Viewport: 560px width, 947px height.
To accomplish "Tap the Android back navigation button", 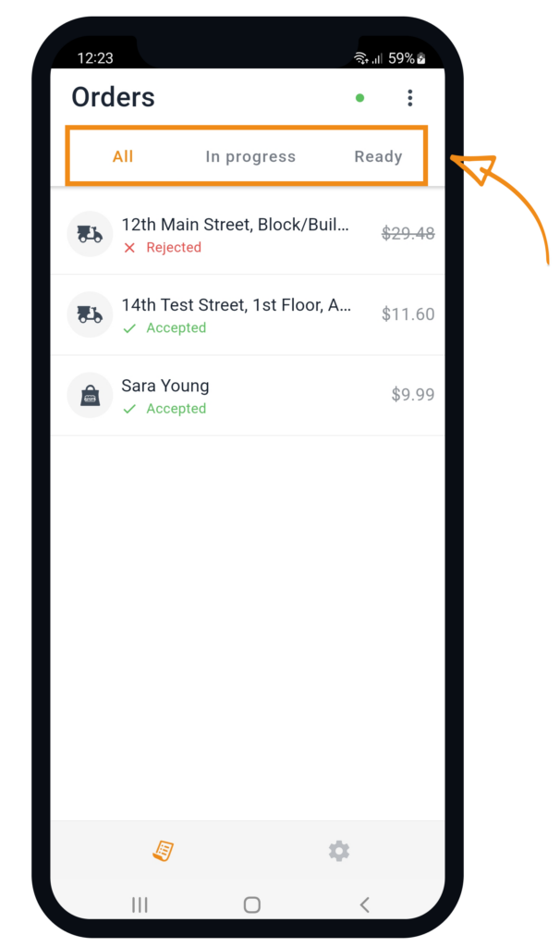I will click(x=362, y=905).
